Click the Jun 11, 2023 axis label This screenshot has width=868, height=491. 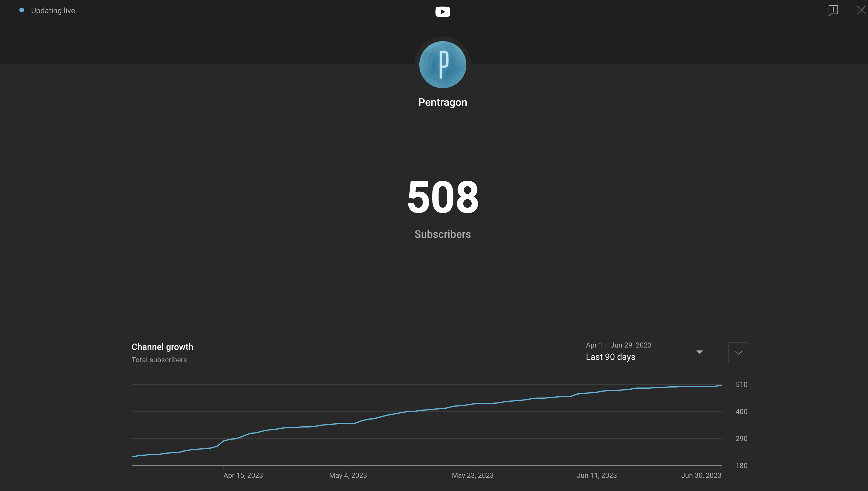pyautogui.click(x=597, y=475)
